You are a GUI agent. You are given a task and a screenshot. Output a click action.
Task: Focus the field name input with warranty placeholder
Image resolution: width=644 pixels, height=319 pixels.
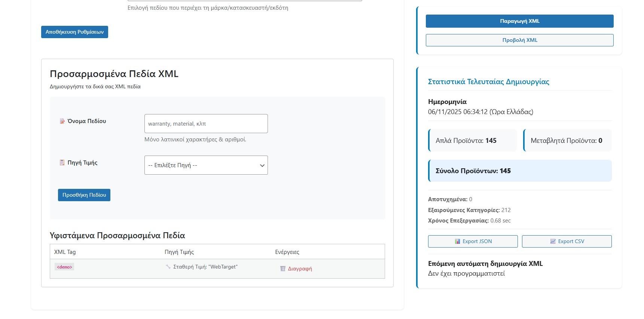click(x=206, y=124)
